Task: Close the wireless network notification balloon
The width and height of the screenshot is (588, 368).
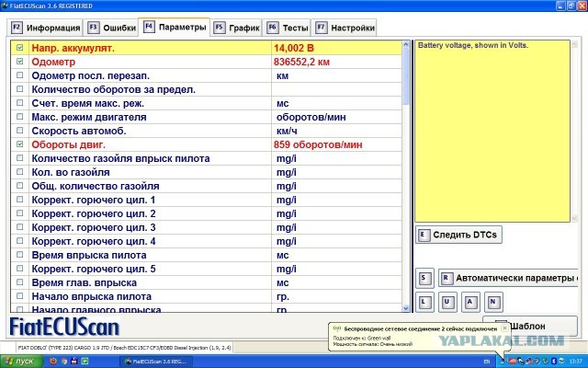Action: [x=504, y=328]
